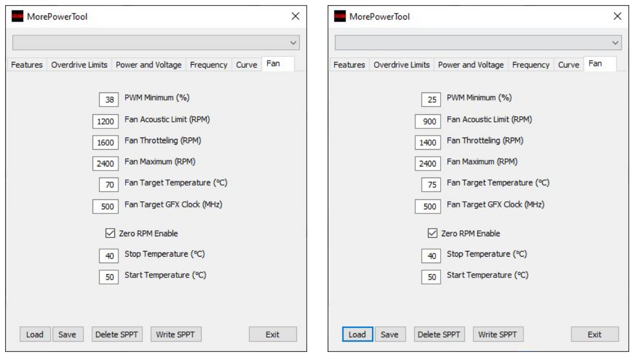Image resolution: width=638 pixels, height=364 pixels.
Task: Click the PWM Minimum field showing 38
Action: 109,100
